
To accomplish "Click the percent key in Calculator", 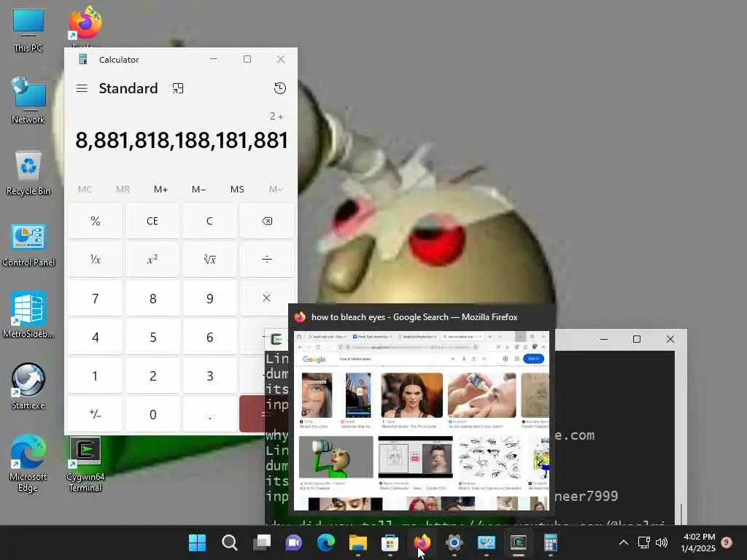I will tap(96, 221).
